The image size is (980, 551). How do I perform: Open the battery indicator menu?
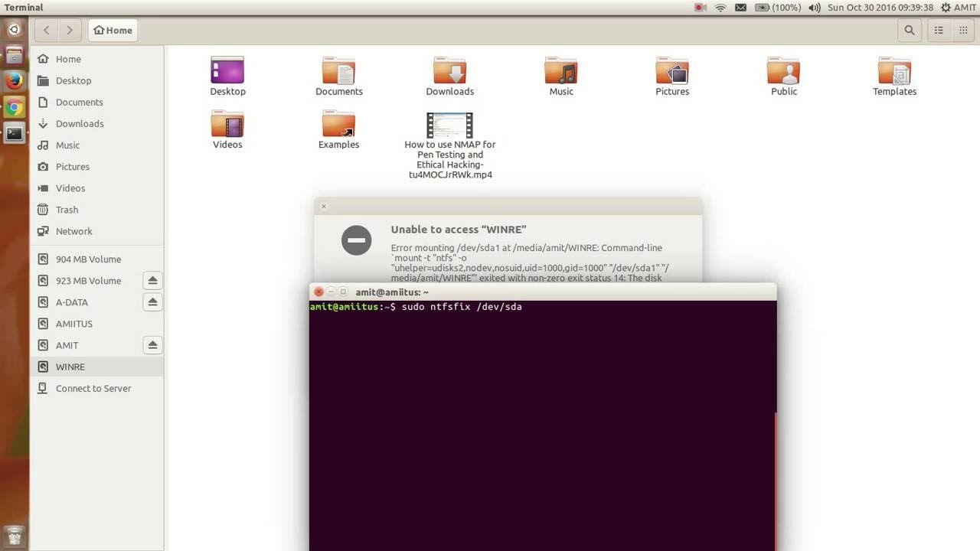(x=777, y=8)
